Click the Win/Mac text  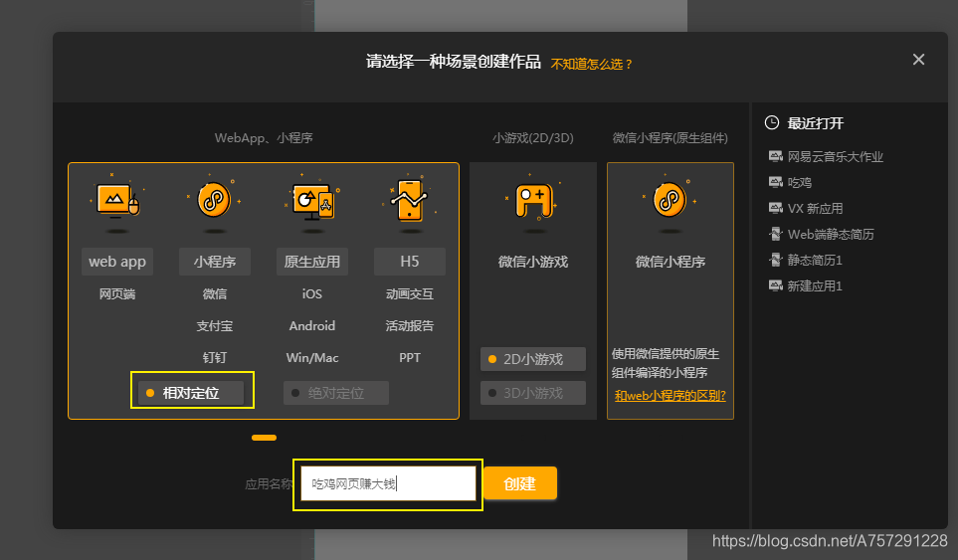tap(312, 357)
